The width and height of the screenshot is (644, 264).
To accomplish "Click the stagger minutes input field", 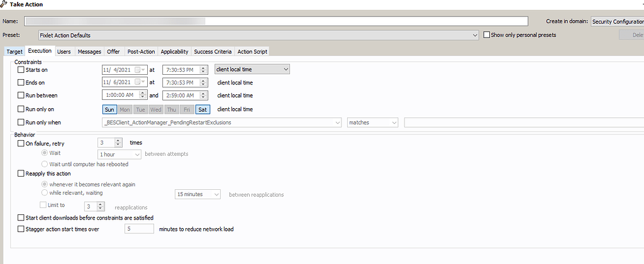I will (x=139, y=229).
